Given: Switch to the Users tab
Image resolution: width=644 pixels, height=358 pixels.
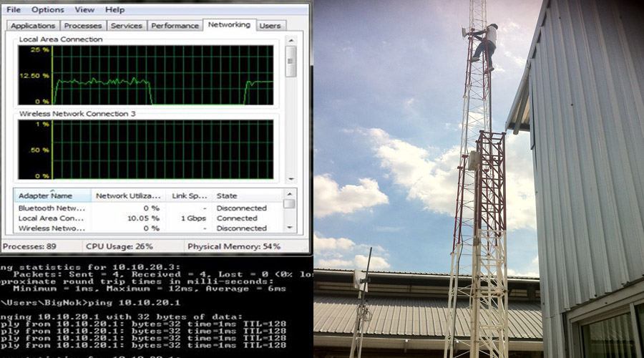Looking at the screenshot, I should [270, 26].
